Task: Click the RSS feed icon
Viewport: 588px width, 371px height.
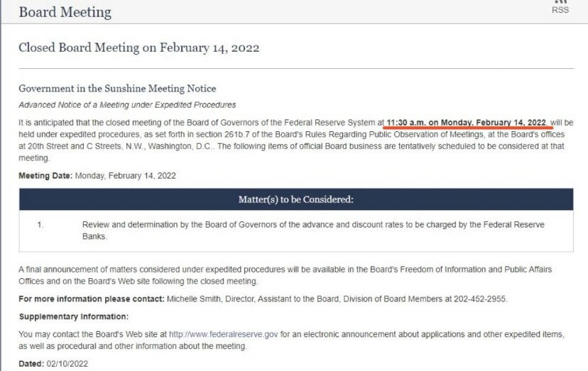Action: click(560, 1)
